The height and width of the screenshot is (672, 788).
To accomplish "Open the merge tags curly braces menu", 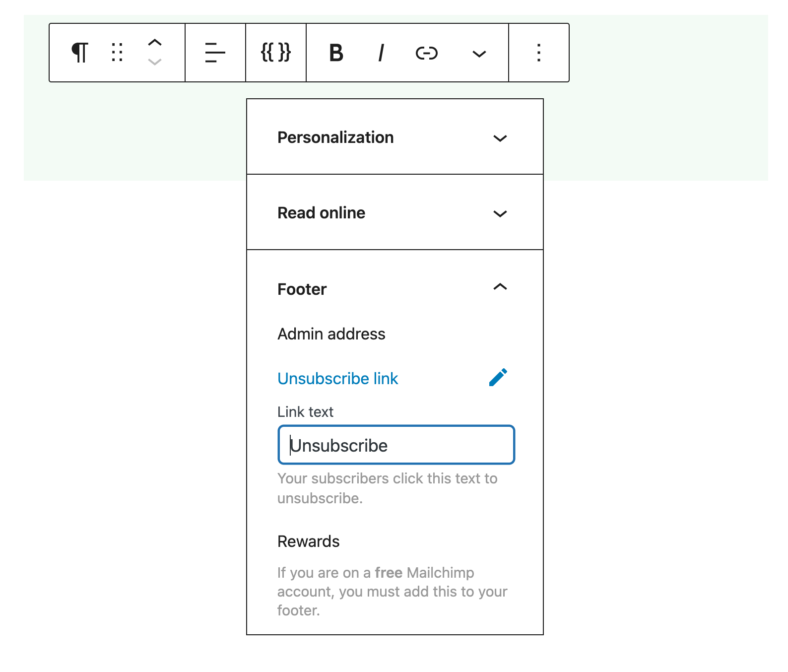I will pos(276,53).
